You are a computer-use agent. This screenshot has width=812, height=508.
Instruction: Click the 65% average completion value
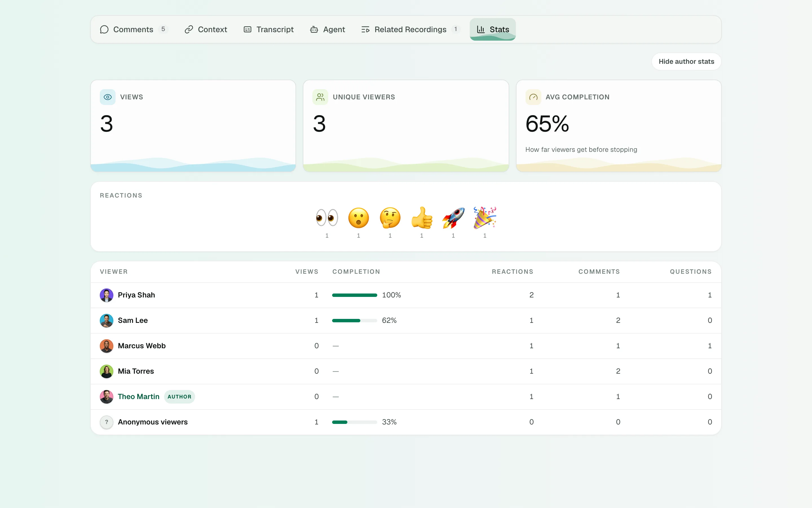(547, 124)
